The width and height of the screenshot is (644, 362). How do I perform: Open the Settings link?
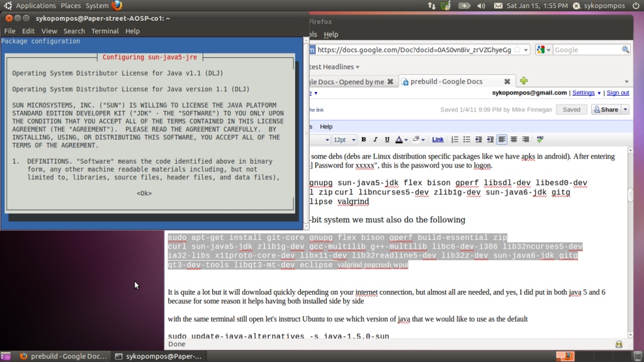583,93
